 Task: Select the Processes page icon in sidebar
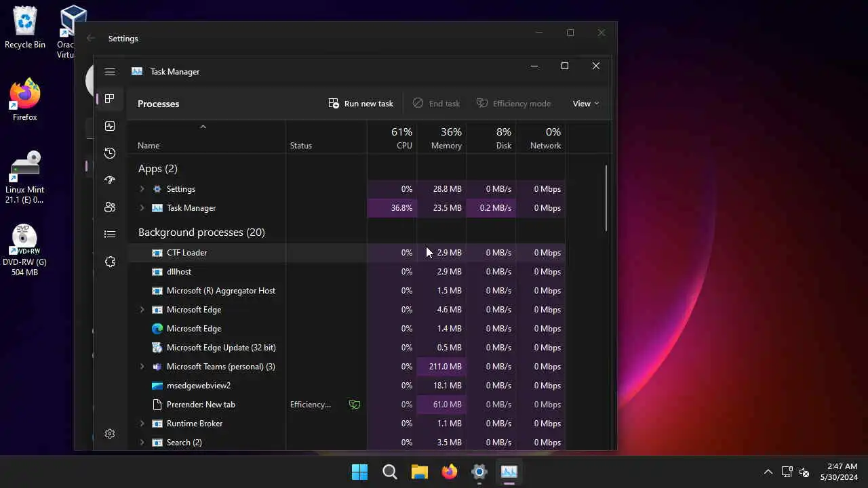pos(110,99)
